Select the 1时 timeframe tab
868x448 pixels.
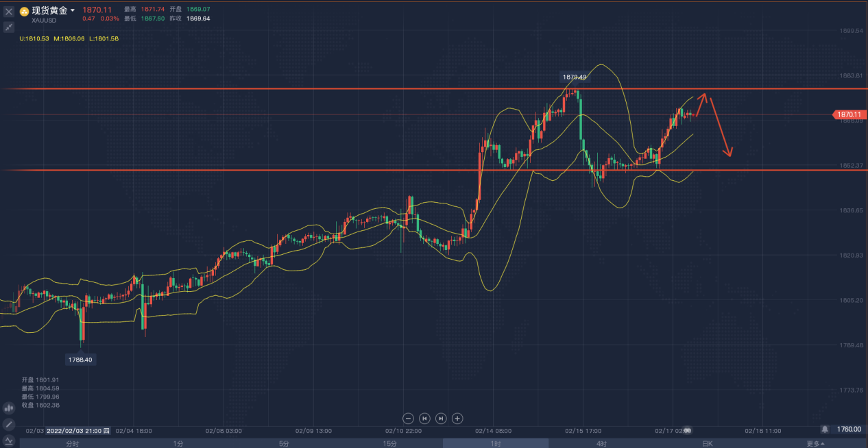point(495,443)
